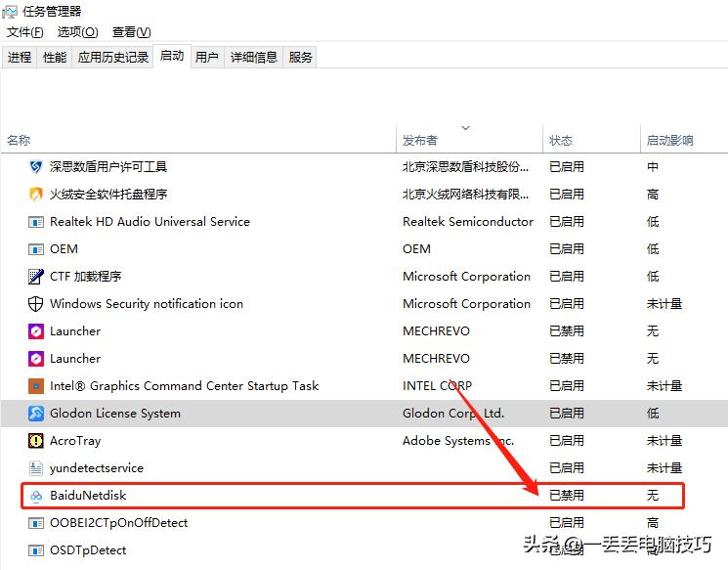Viewport: 728px width, 570px height.
Task: Switch to the 性能 tab
Action: pyautogui.click(x=55, y=57)
